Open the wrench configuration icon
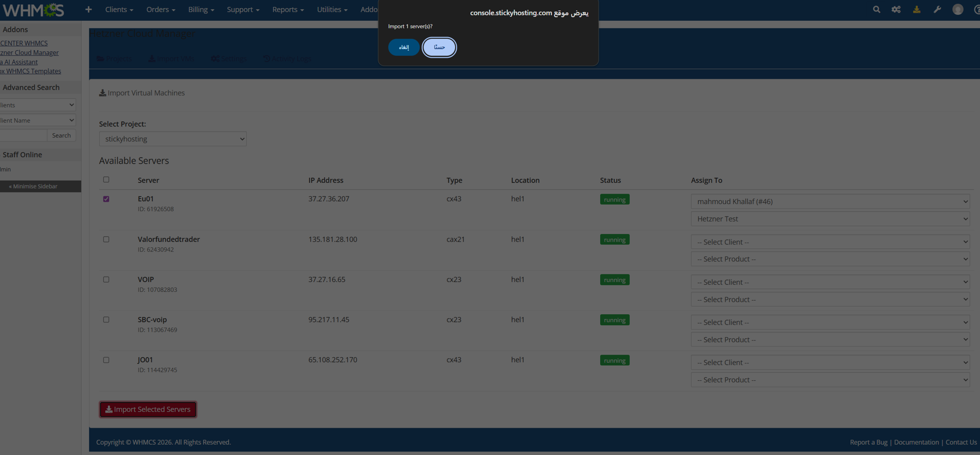This screenshot has width=980, height=455. pos(937,9)
